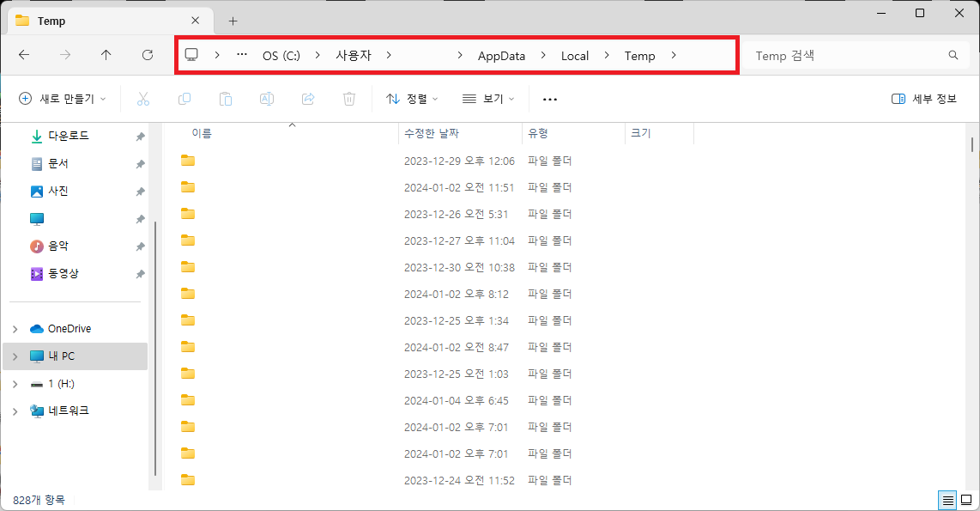Switch to details view using bottom-right toggle
The height and width of the screenshot is (511, 980).
point(947,500)
